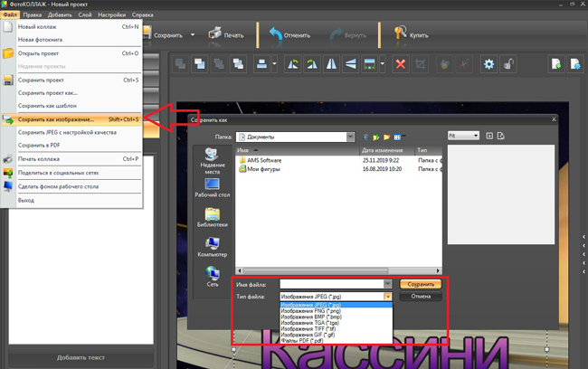Open the Файл menu
588x369 pixels.
click(10, 14)
